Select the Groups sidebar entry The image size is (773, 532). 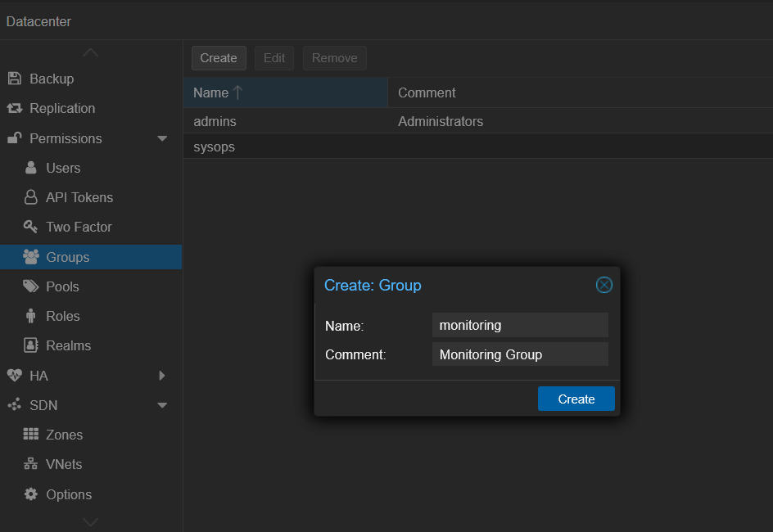(91, 257)
